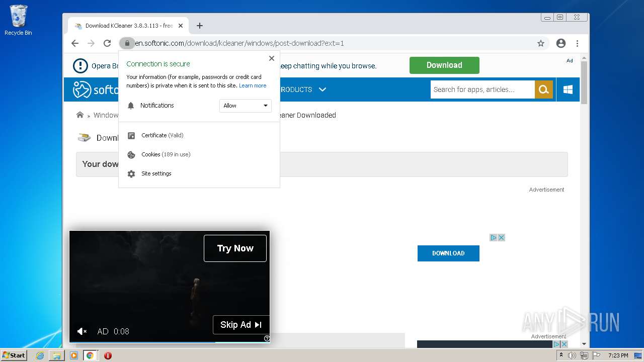Close the site information popup
The height and width of the screenshot is (362, 644).
[x=272, y=58]
